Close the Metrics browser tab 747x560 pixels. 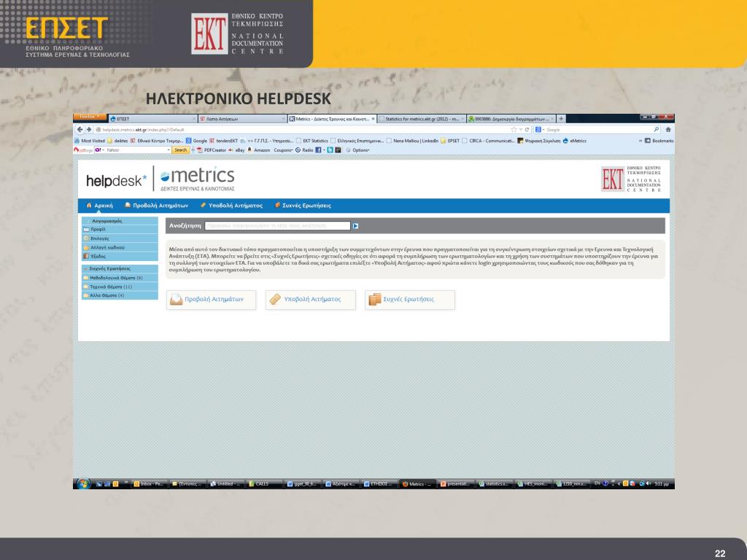pyautogui.click(x=373, y=119)
